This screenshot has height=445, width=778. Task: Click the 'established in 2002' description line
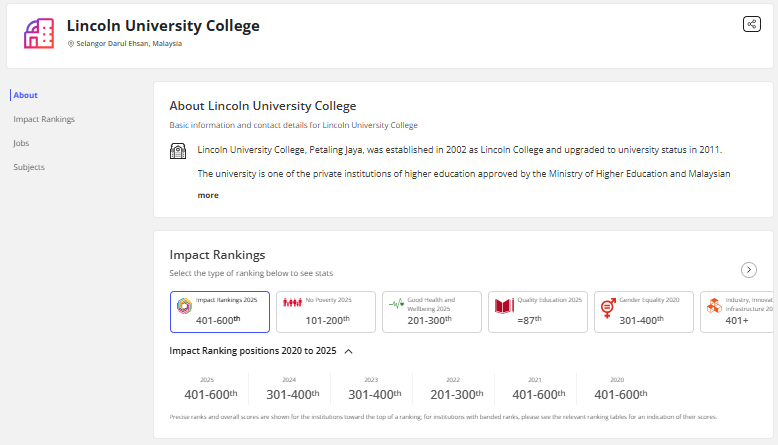[x=459, y=150]
